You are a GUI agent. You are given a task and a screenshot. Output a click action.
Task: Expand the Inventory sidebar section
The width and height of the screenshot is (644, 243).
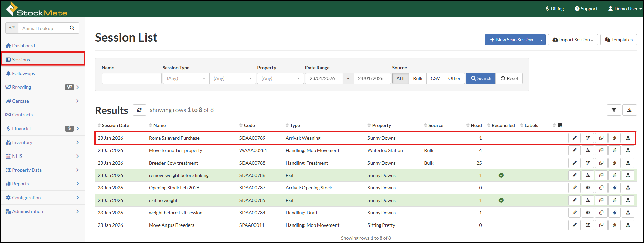(43, 142)
